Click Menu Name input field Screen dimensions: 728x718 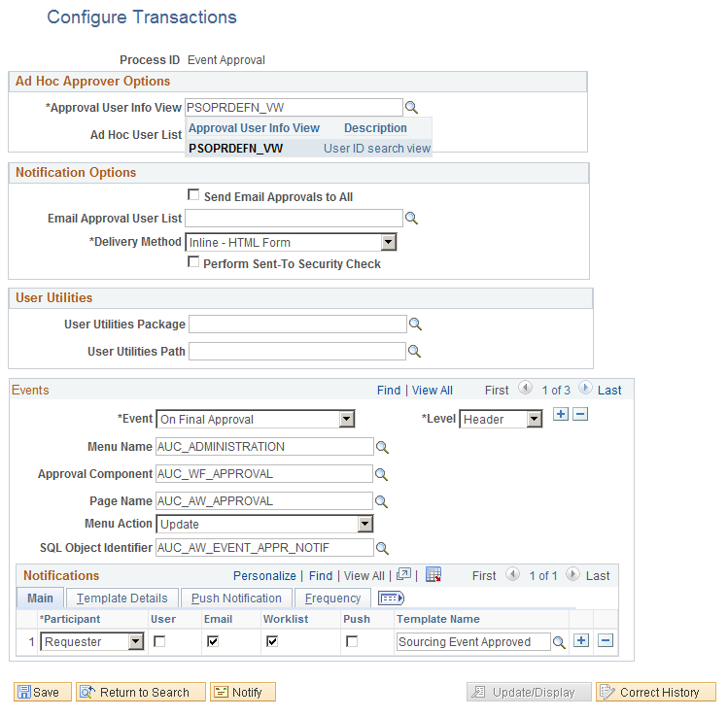(x=264, y=447)
